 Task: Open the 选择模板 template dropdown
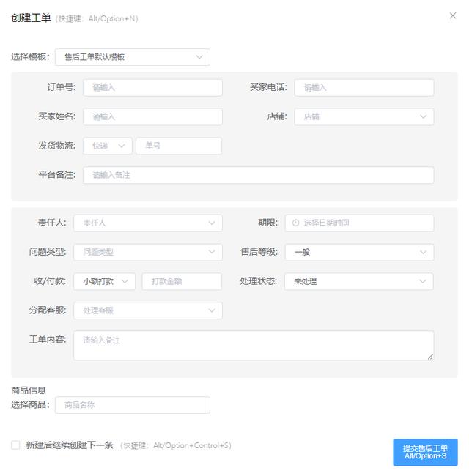(x=133, y=57)
